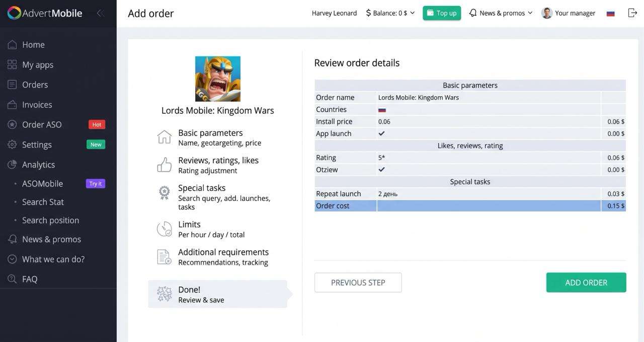The width and height of the screenshot is (644, 342).
Task: Open Search Stat submenu item
Action: tap(43, 202)
